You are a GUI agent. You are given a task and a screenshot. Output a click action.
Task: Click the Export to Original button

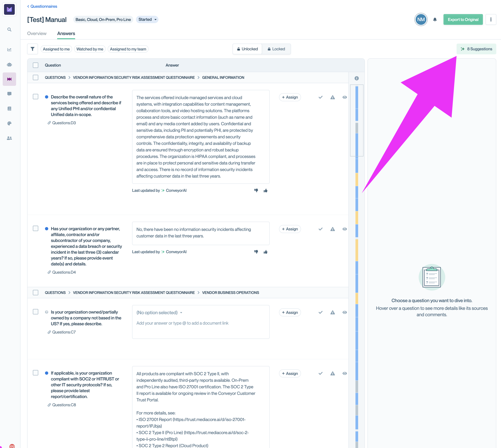pos(463,20)
